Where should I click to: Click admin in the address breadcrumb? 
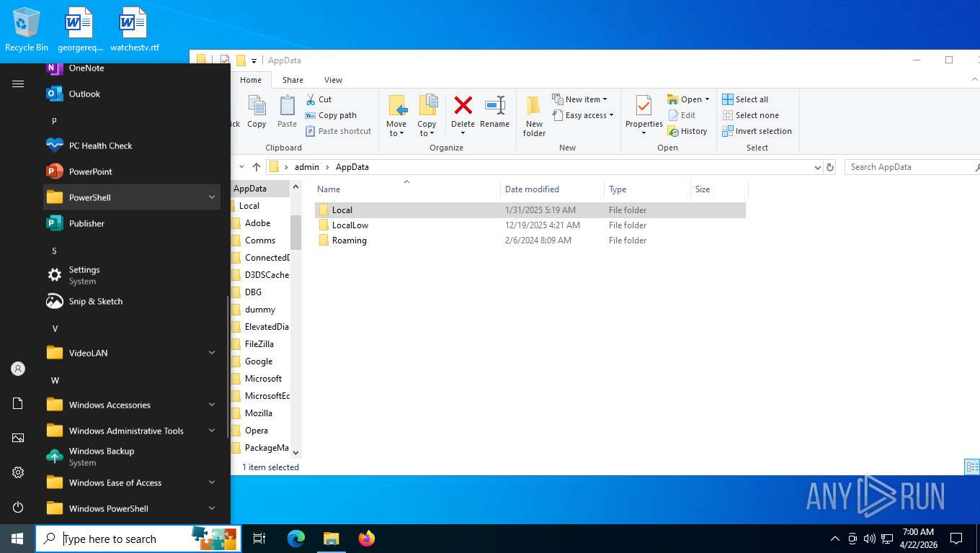point(306,167)
